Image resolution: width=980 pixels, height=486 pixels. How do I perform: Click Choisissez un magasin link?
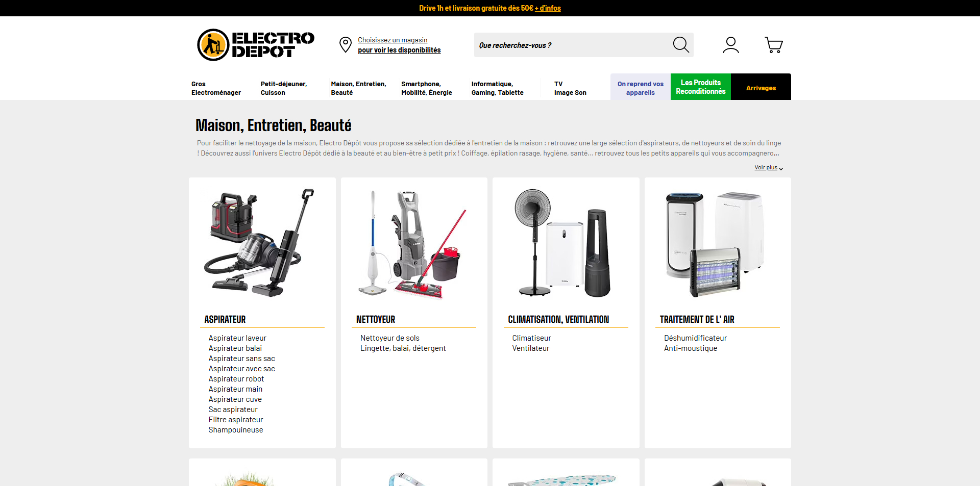[x=393, y=40]
